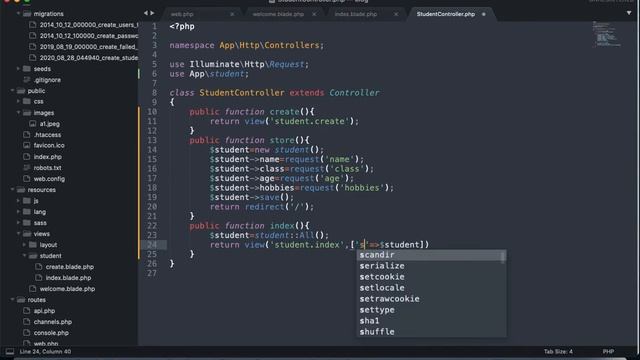Collapse the views folder

pos(18,234)
